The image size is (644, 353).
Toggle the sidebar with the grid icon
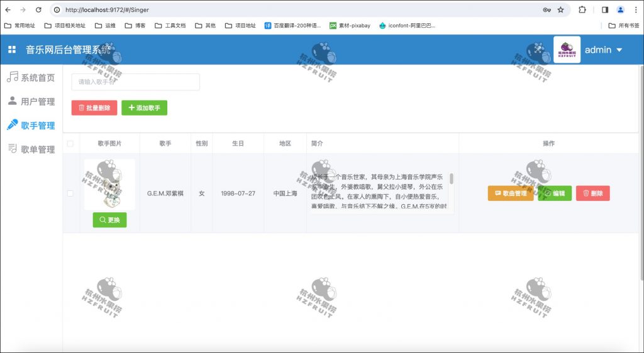[x=12, y=50]
